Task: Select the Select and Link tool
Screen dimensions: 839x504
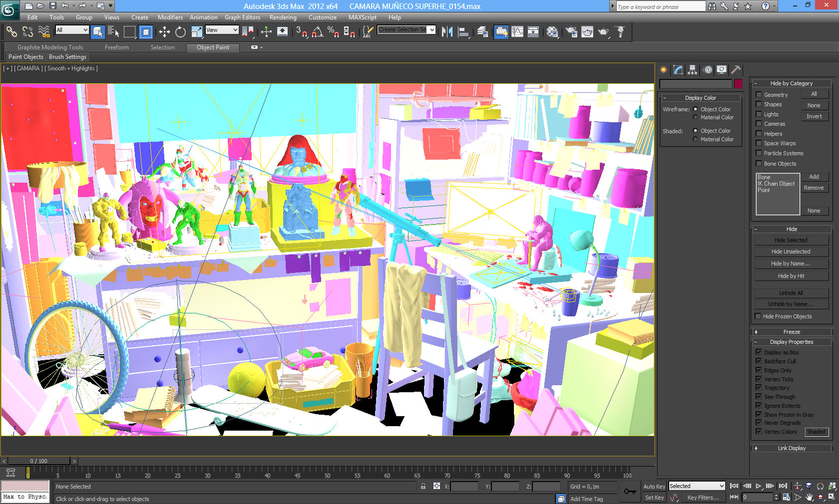Action: tap(11, 32)
